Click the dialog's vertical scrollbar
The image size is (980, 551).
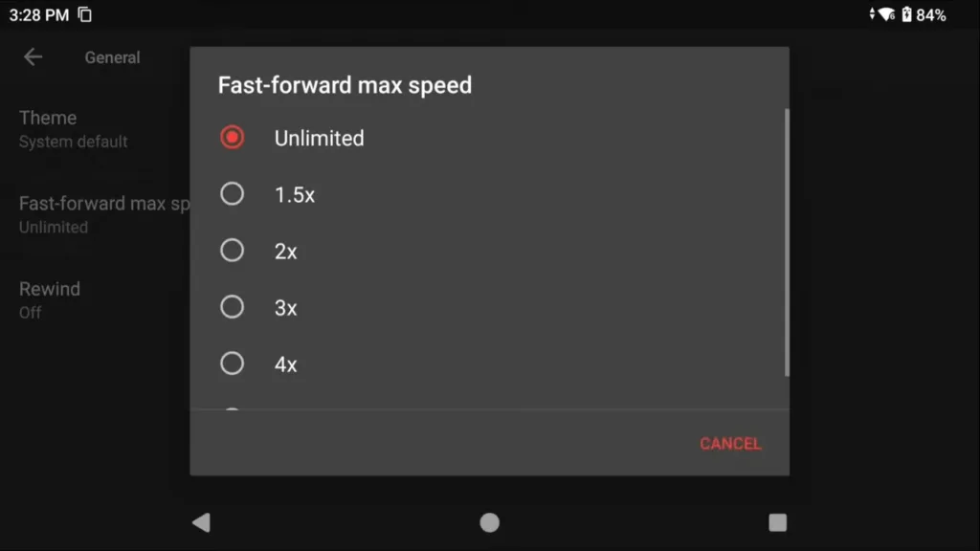pos(787,241)
